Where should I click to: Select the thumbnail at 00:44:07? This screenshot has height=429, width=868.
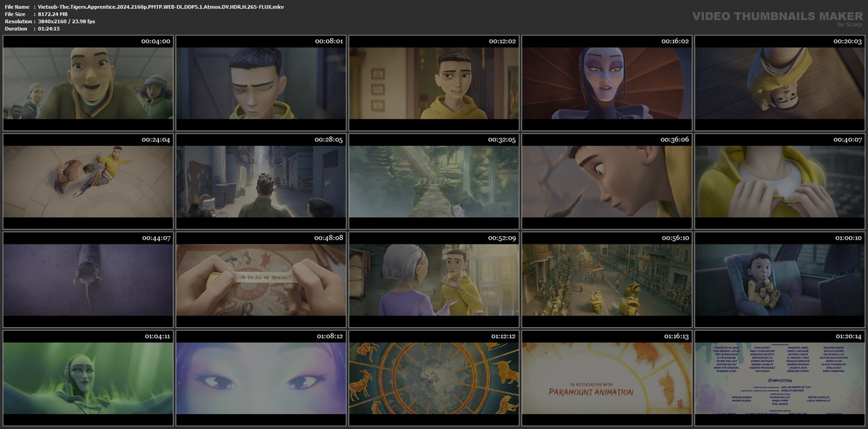(88, 280)
